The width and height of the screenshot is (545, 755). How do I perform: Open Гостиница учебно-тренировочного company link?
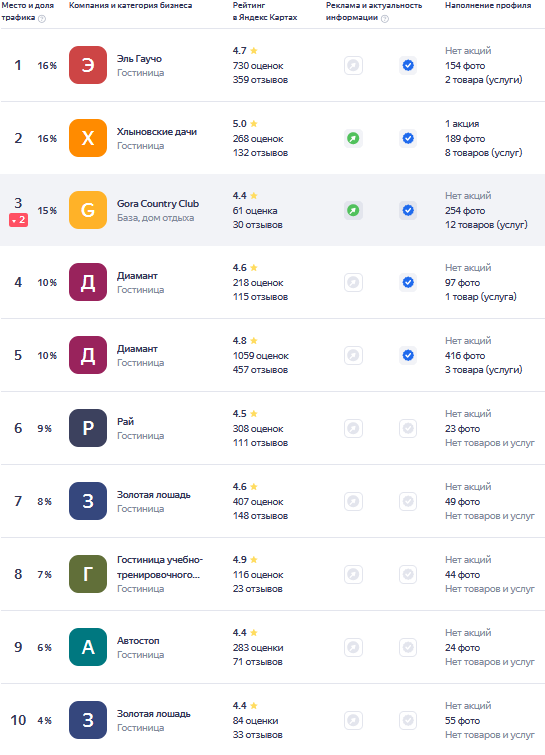click(160, 567)
